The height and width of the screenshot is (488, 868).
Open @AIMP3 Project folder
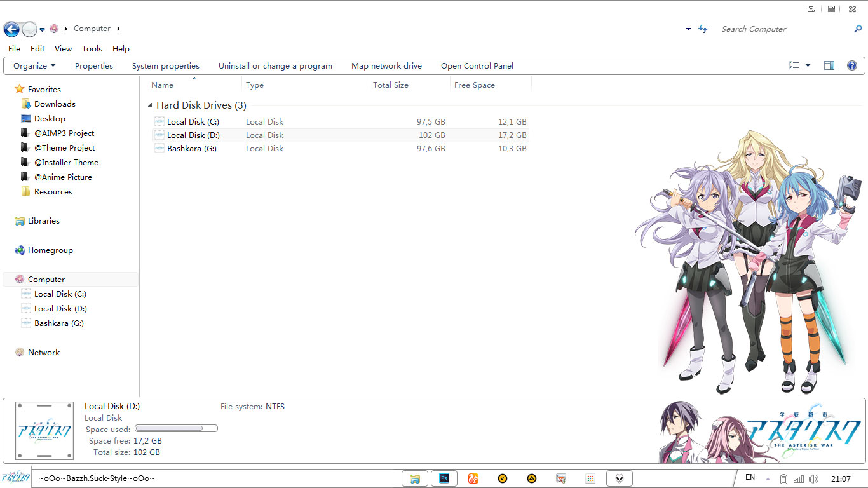click(x=64, y=133)
